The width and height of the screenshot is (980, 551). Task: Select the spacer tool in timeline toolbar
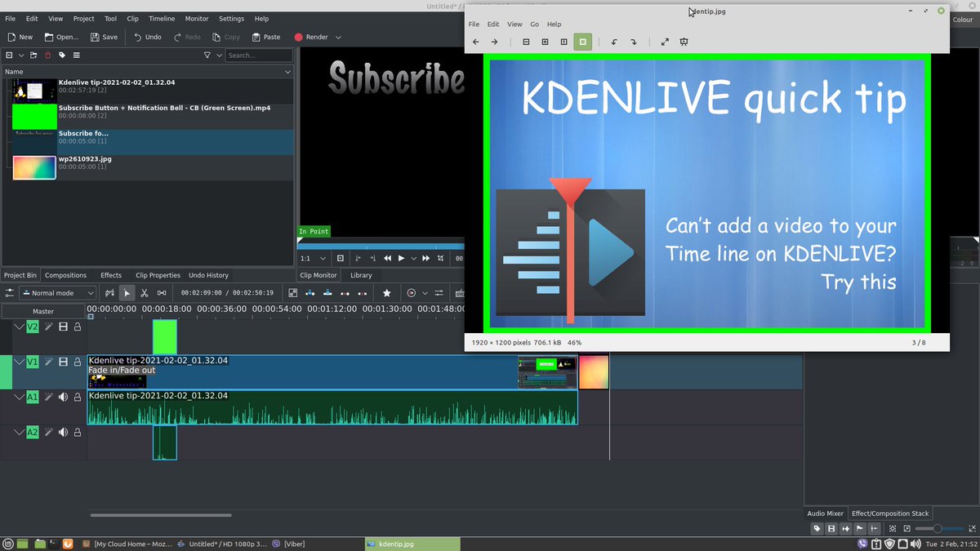pyautogui.click(x=162, y=293)
